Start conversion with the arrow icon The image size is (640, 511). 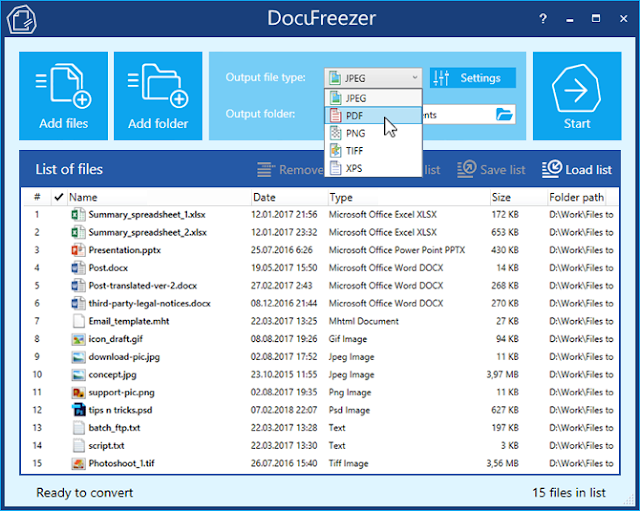[577, 96]
